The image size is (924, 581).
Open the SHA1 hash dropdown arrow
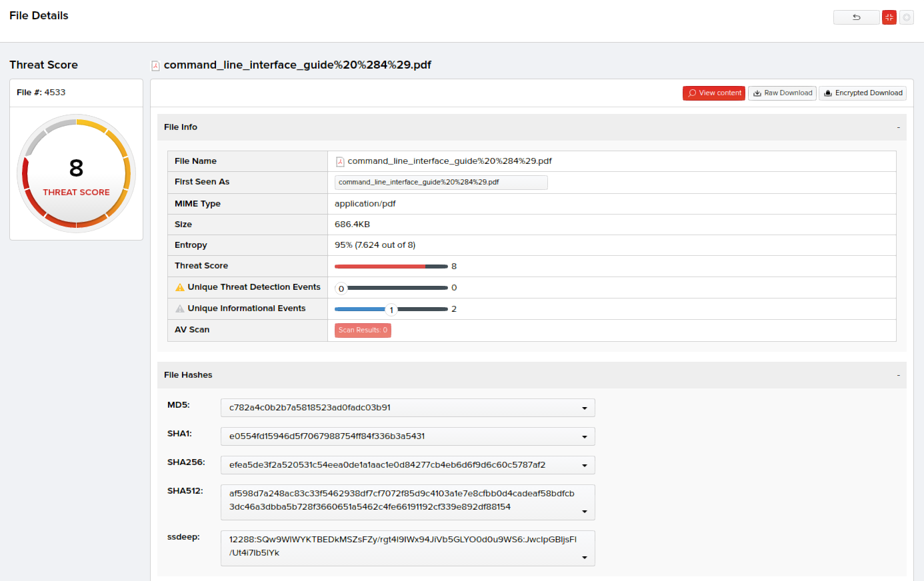(584, 436)
